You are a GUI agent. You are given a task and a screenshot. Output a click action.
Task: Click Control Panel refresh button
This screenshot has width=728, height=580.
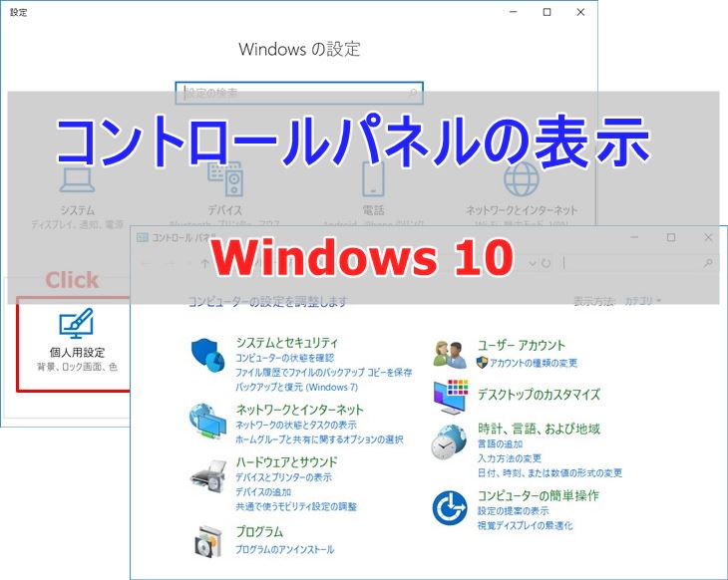click(x=546, y=263)
